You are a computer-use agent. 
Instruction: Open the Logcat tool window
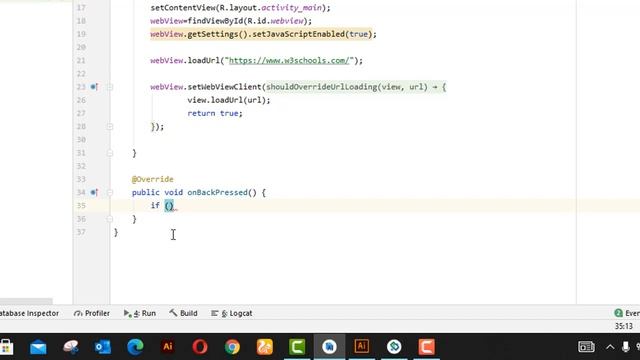[232, 313]
